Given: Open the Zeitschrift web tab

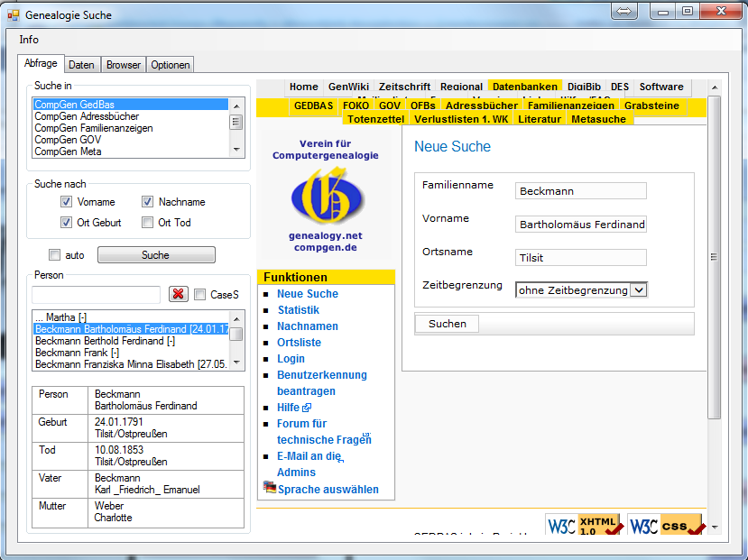Looking at the screenshot, I should pos(404,87).
